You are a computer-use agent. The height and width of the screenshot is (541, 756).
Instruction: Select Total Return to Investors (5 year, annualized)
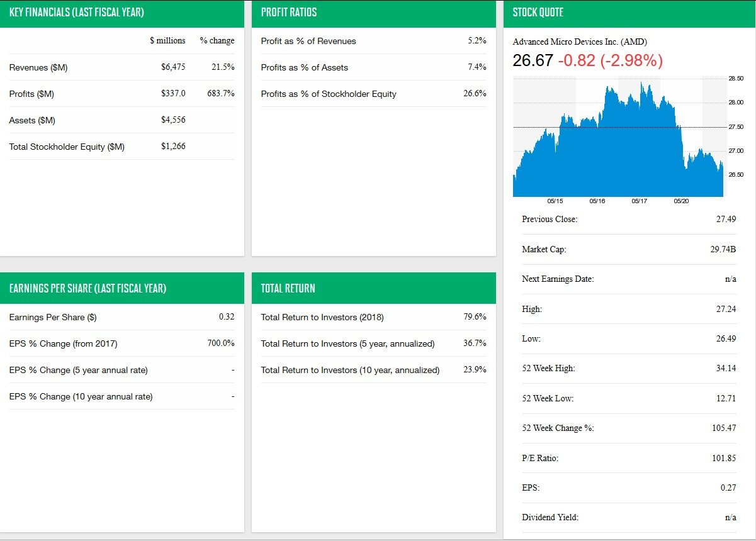coord(348,344)
